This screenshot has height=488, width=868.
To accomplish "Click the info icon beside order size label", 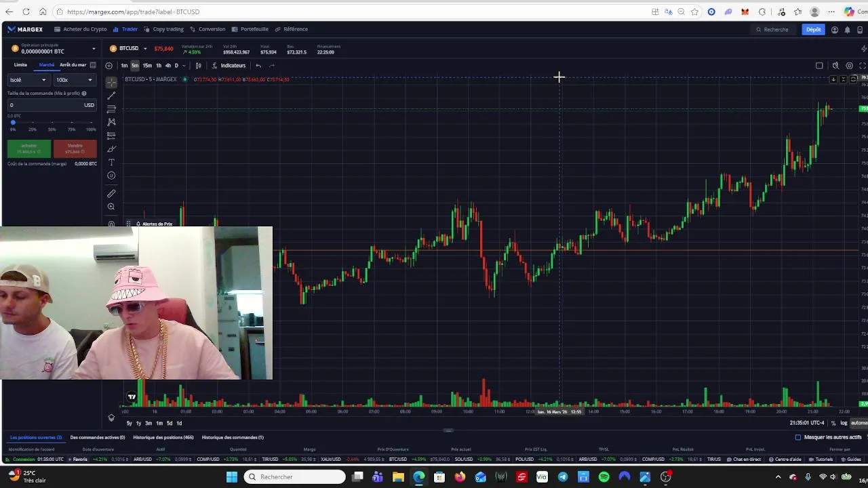I will [x=84, y=93].
